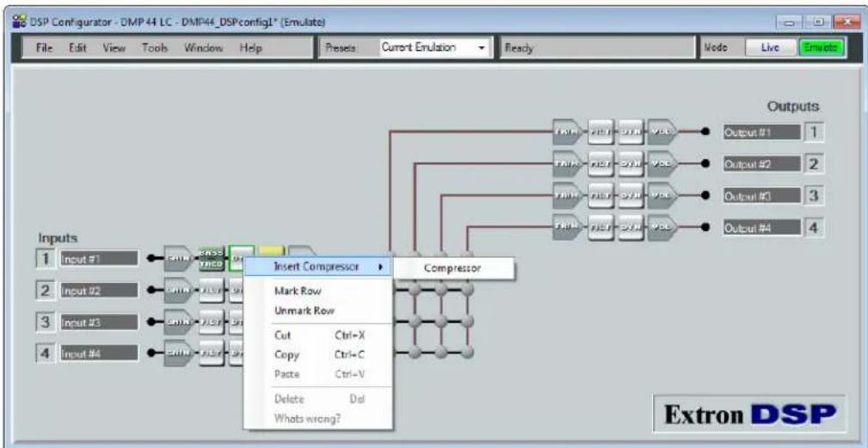This screenshot has height=448, width=868.
Task: Choose Compressor from the submenu
Action: click(x=454, y=268)
